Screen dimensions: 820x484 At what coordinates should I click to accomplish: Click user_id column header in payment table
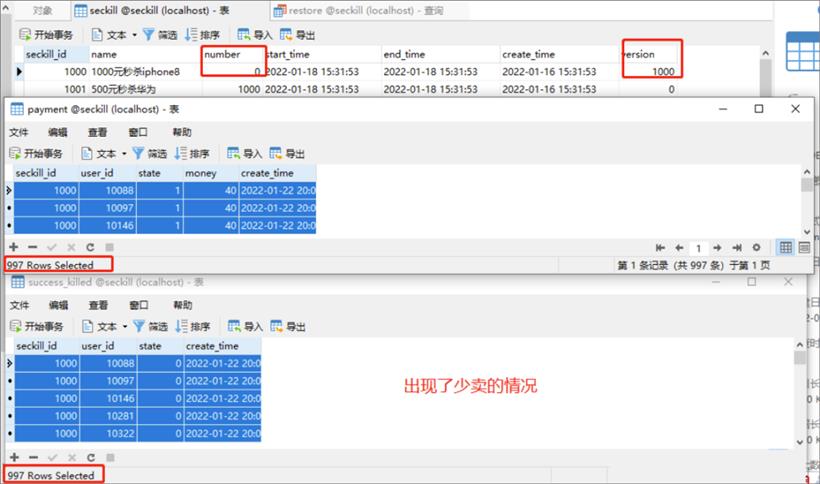pyautogui.click(x=107, y=173)
